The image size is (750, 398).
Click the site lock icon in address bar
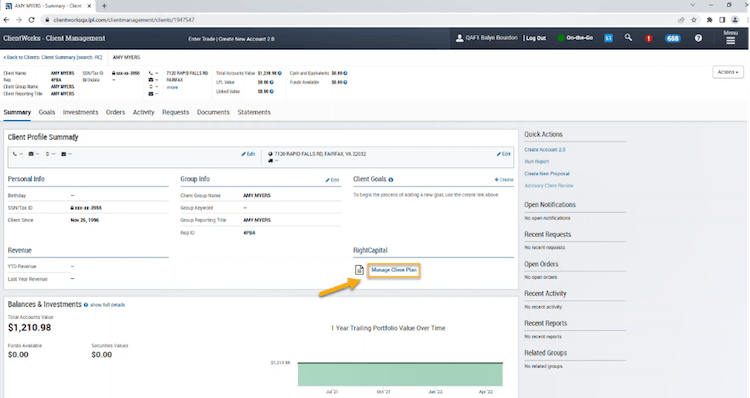pyautogui.click(x=47, y=20)
